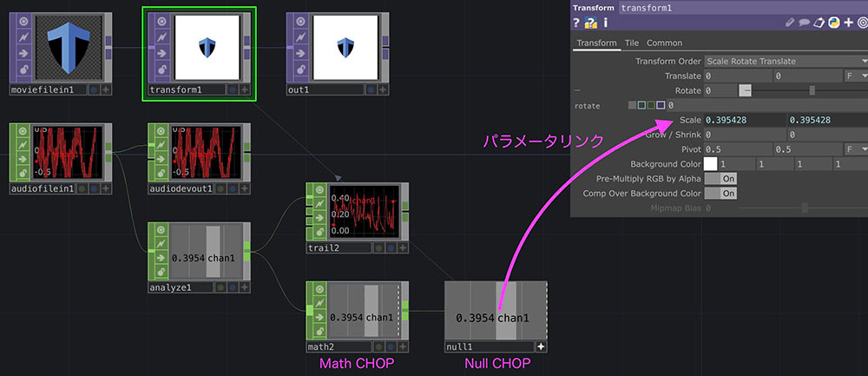
Task: Lock the moviefilein1 node
Action: (x=23, y=69)
